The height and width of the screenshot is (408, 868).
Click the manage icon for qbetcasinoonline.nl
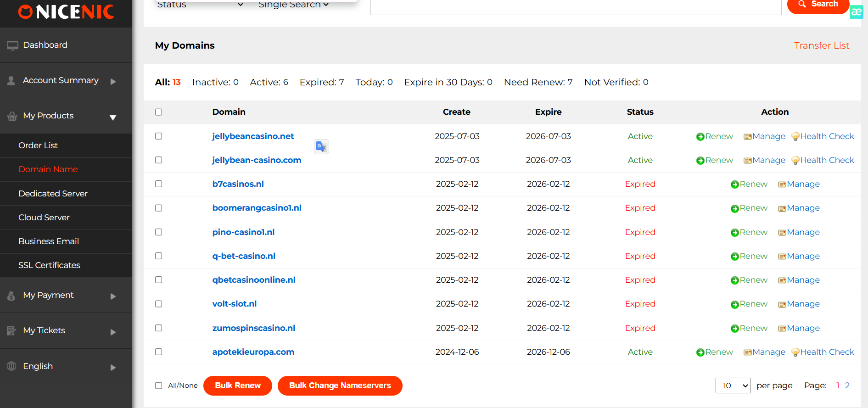pyautogui.click(x=782, y=280)
